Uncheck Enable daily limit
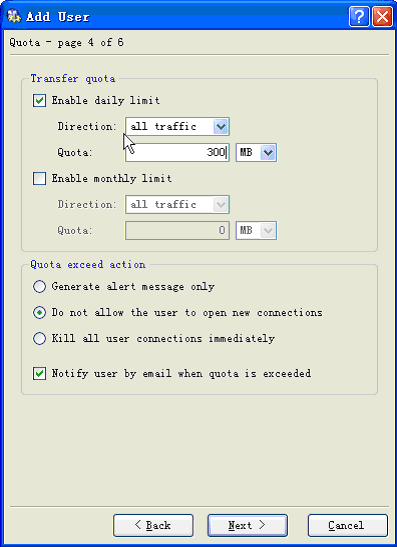Viewport: 397px width, 547px height. point(39,100)
